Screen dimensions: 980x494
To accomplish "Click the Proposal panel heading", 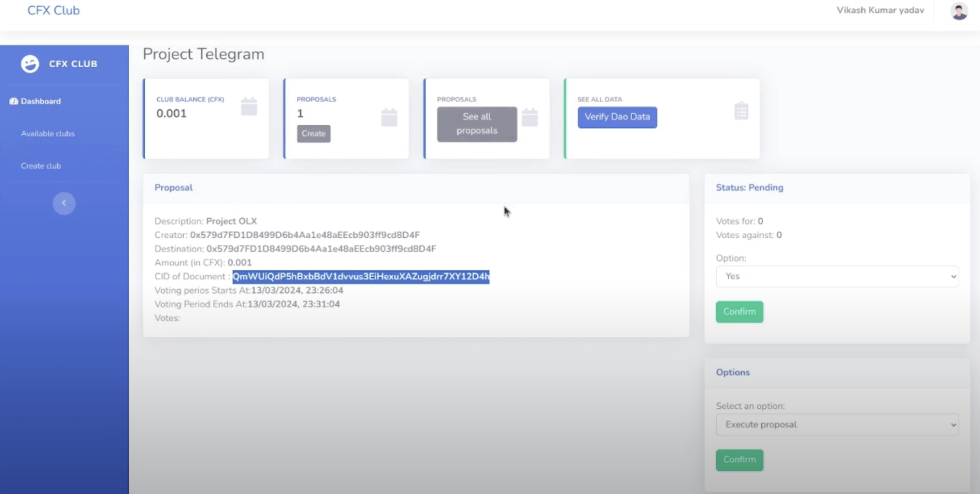I will pyautogui.click(x=173, y=188).
